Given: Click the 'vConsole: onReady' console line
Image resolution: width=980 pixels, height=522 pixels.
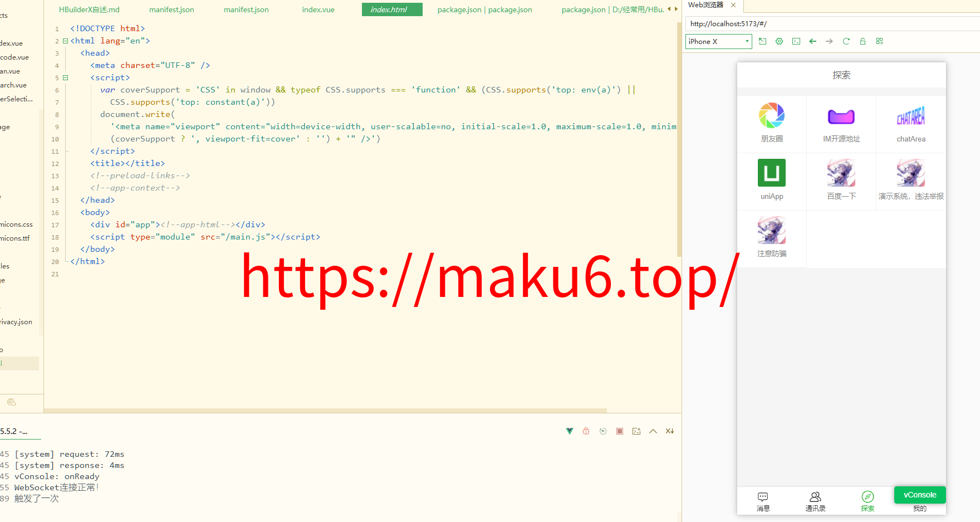Looking at the screenshot, I should tap(57, 476).
